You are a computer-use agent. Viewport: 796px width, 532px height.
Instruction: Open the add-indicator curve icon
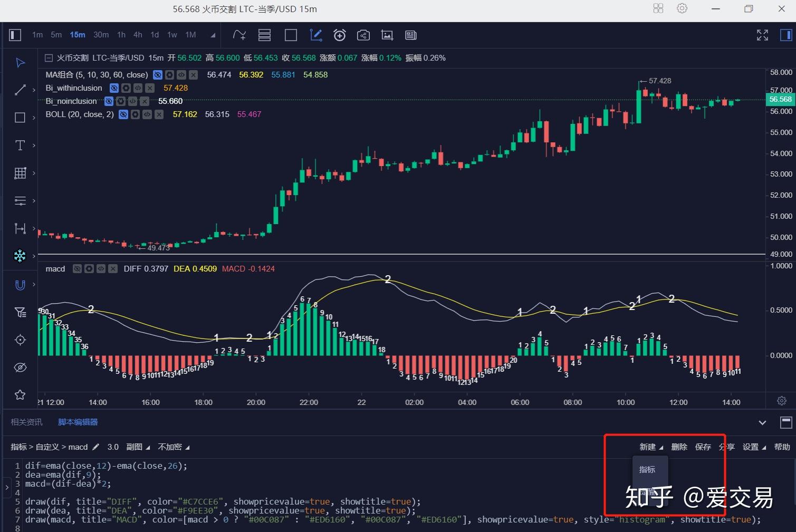pos(239,35)
